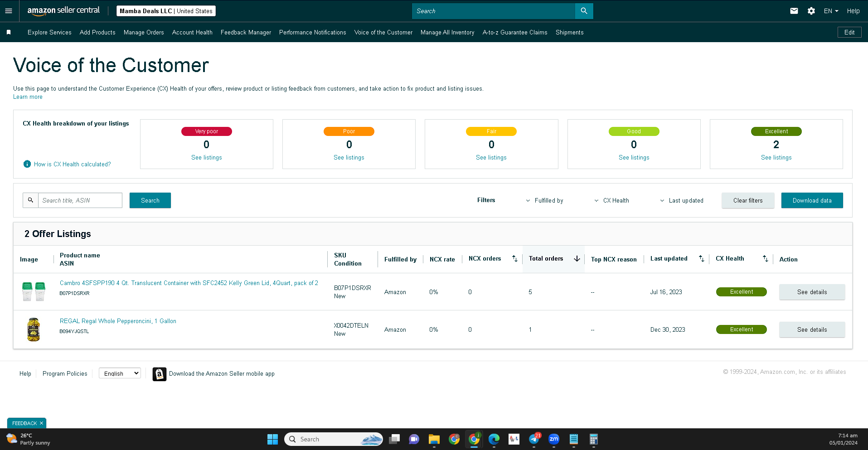Image resolution: width=868 pixels, height=450 pixels.
Task: Focus the top Seller Central search field
Action: click(x=494, y=11)
